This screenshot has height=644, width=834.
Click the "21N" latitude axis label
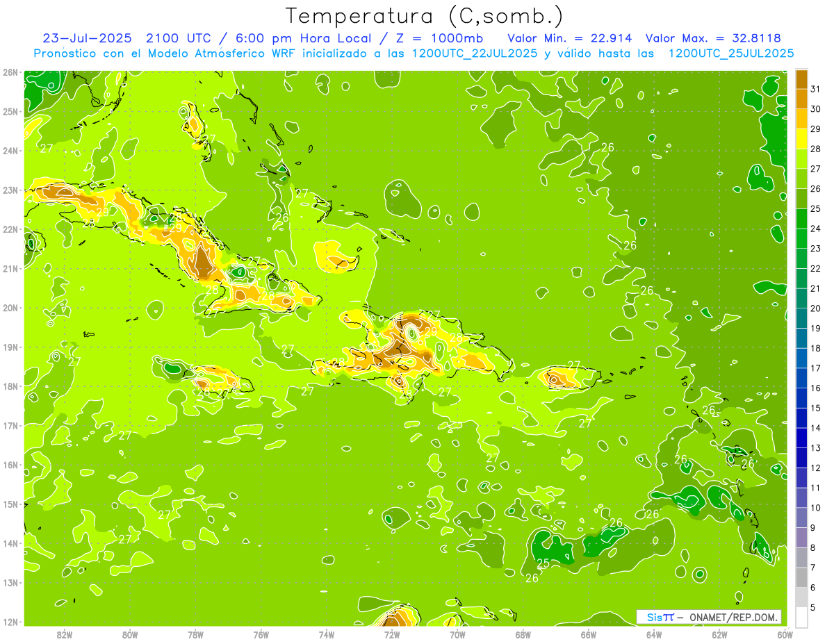pos(10,269)
